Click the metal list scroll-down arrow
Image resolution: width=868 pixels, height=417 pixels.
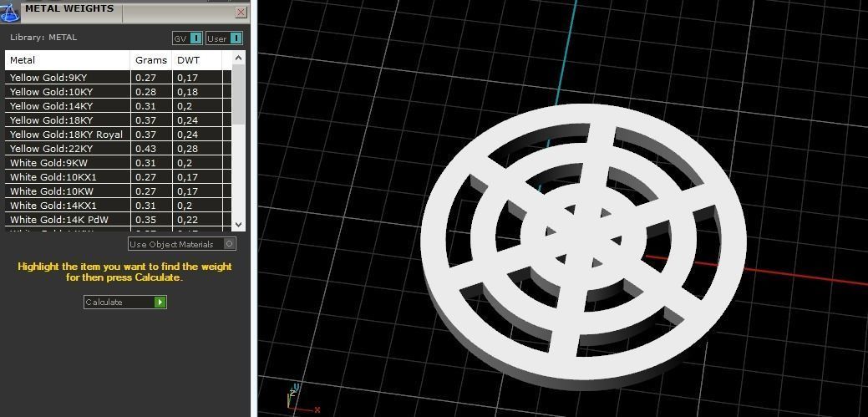point(239,224)
